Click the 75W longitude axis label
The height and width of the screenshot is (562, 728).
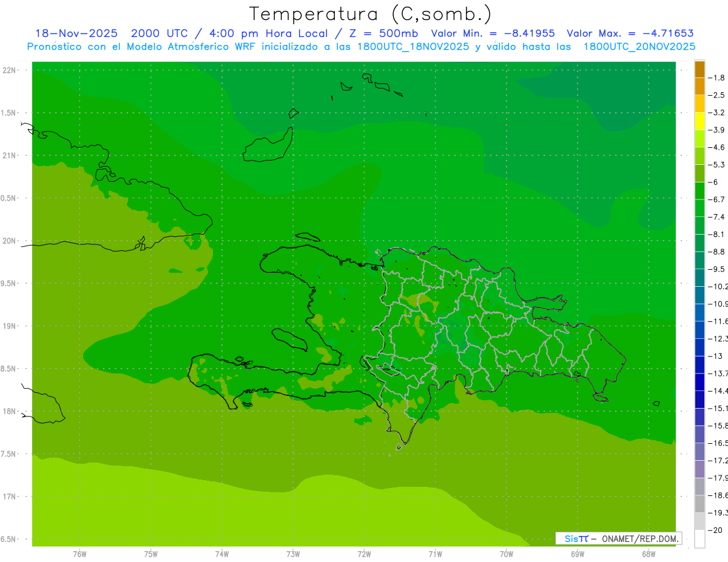(x=151, y=553)
